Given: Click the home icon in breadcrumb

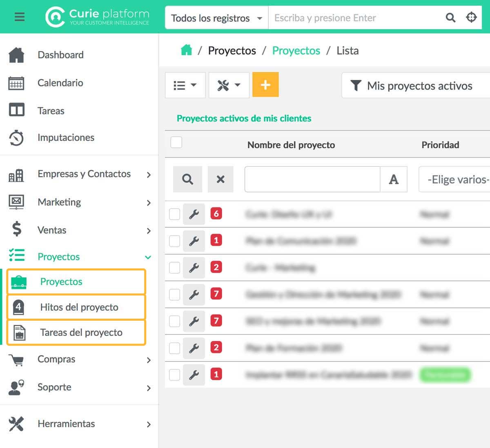Looking at the screenshot, I should pos(186,50).
